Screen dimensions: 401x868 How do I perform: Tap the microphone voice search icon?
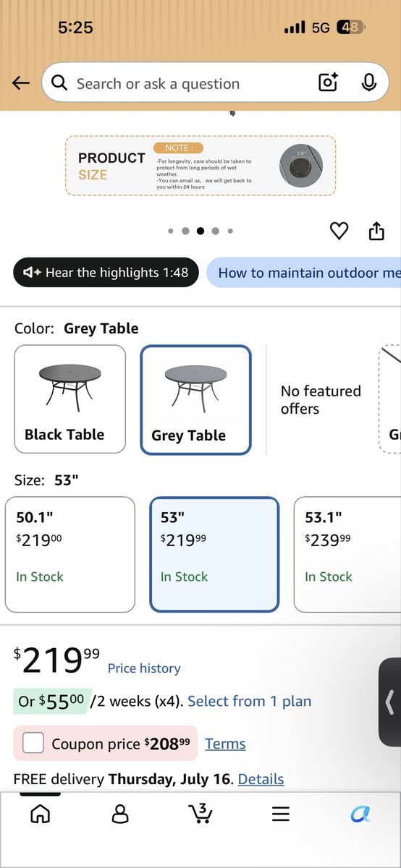[369, 83]
